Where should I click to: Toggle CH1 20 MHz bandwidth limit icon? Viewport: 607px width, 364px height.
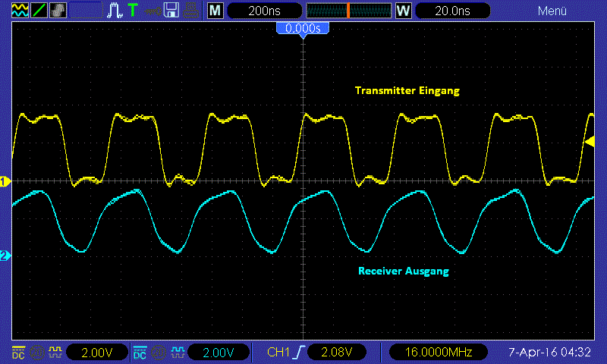[37, 352]
